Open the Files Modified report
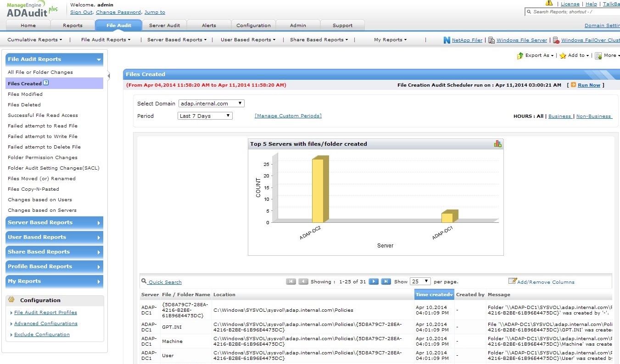Viewport: 620px width, 364px height. (x=25, y=94)
